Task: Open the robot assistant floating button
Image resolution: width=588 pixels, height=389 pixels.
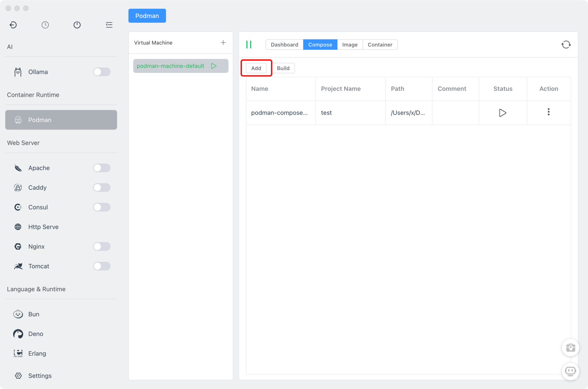Action: [570, 371]
